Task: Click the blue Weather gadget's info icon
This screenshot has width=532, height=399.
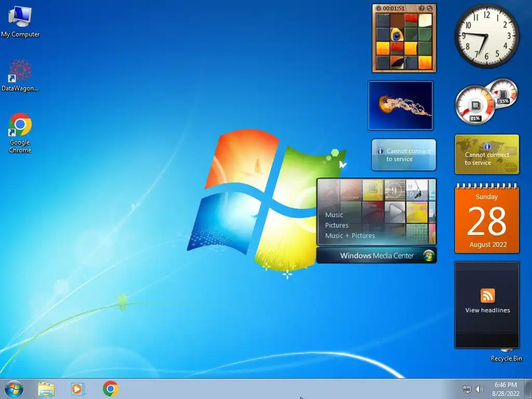Action: (380, 151)
